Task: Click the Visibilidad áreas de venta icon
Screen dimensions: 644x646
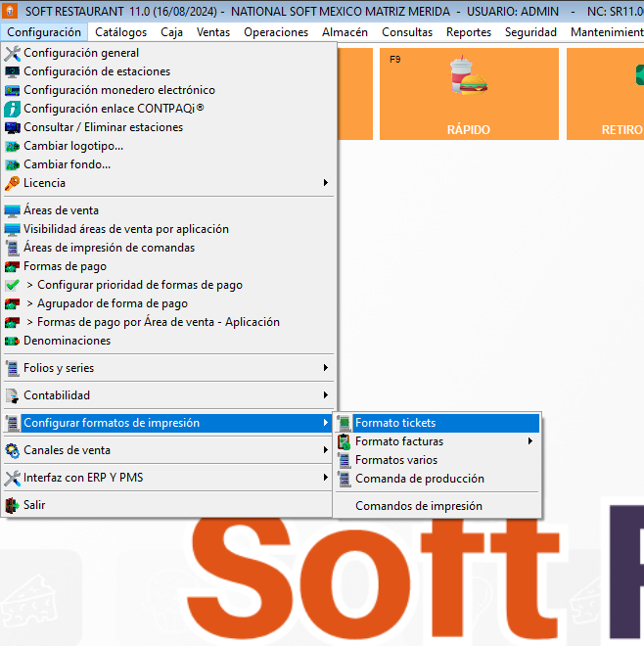Action: point(13,229)
